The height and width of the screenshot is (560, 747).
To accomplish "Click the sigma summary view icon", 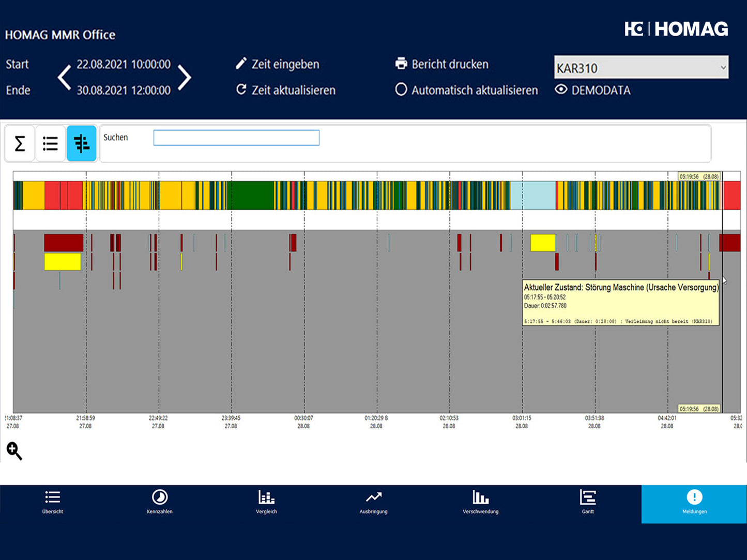I will (x=20, y=143).
